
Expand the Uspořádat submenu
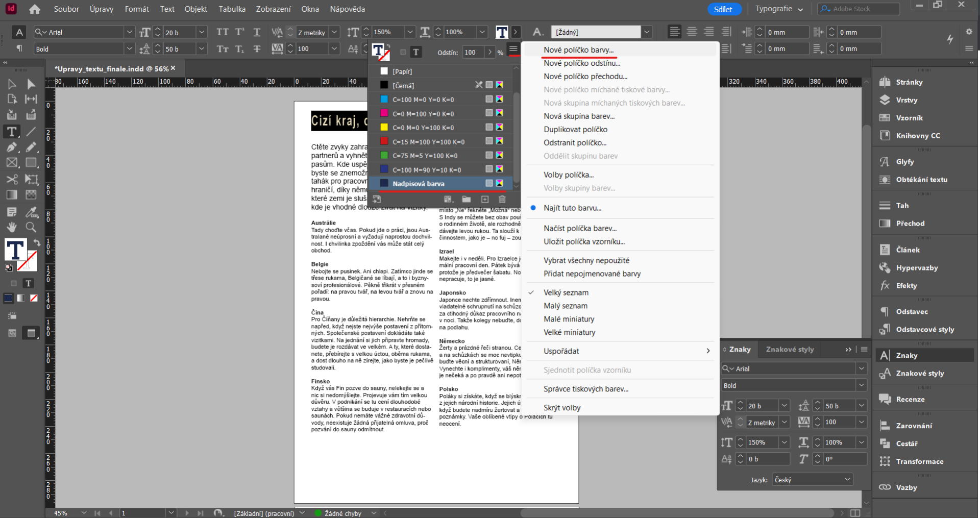tap(561, 351)
